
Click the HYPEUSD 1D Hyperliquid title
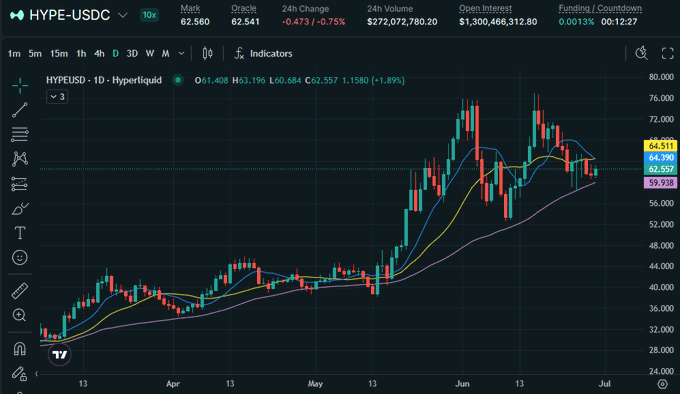tap(104, 80)
